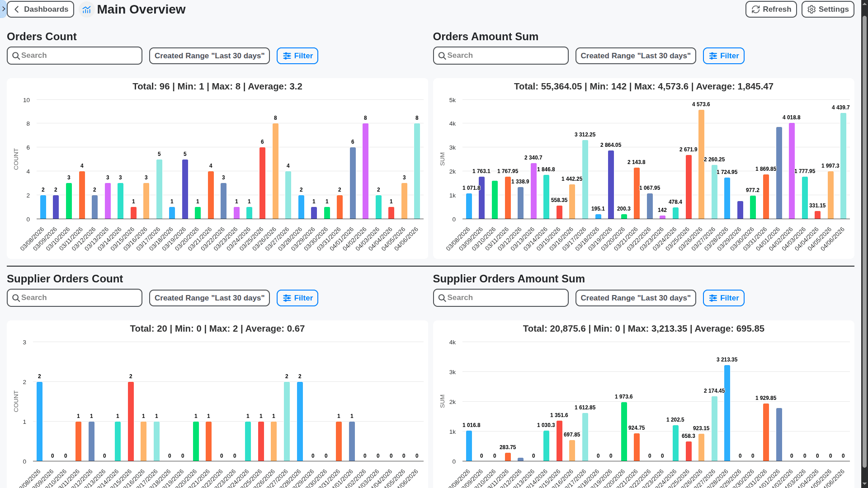Click the filter sliders icon for Orders Count
Viewport: 868px width, 488px height.
(x=288, y=56)
